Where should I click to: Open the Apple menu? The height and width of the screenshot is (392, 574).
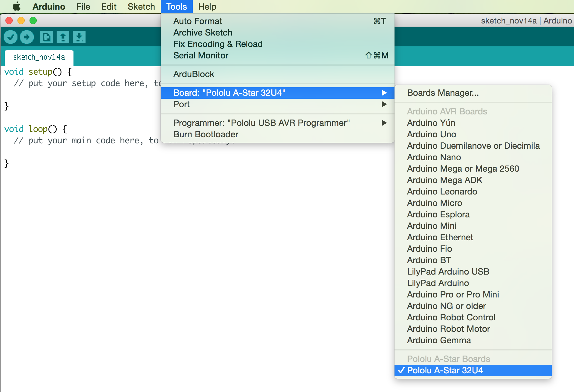pos(16,6)
